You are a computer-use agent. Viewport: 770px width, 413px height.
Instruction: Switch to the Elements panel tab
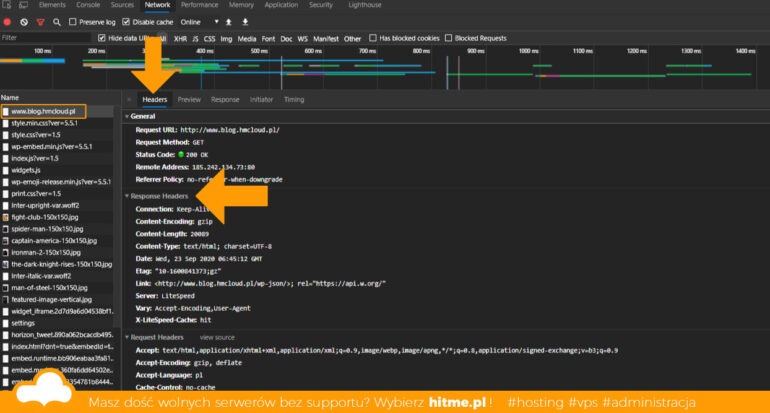pos(52,5)
